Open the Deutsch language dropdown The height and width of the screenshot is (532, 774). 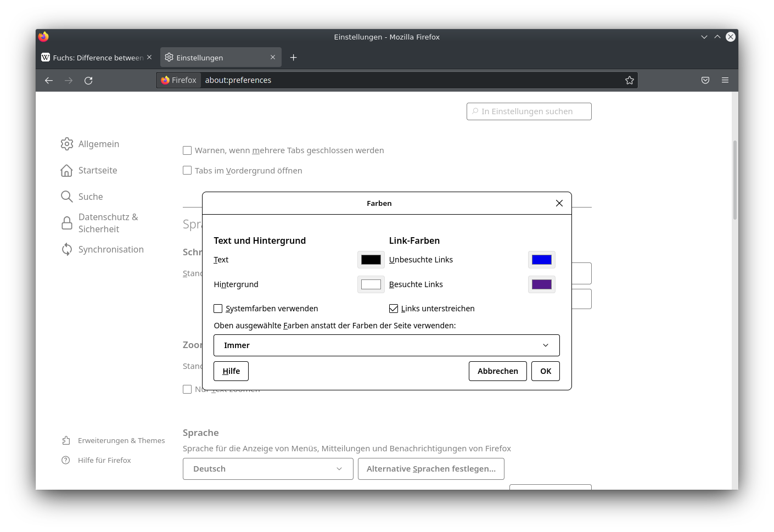268,469
